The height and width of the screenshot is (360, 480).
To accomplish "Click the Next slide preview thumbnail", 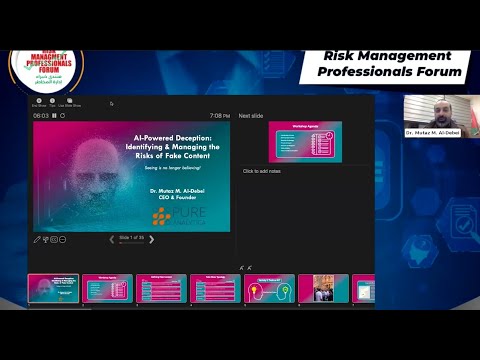I will 305,142.
